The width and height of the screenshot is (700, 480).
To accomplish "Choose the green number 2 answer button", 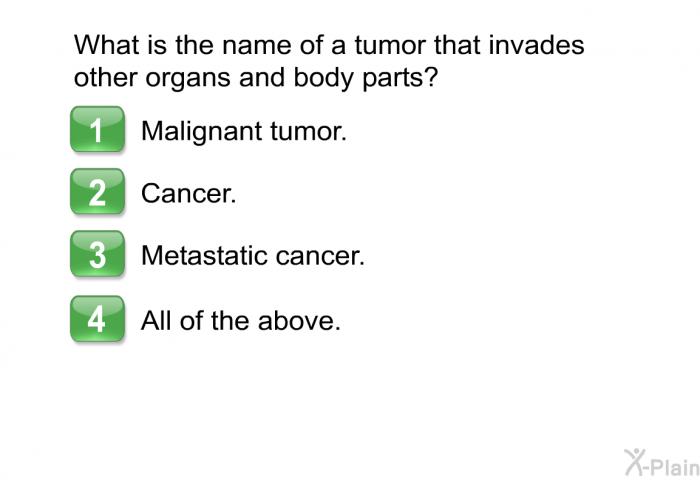I will pyautogui.click(x=97, y=191).
